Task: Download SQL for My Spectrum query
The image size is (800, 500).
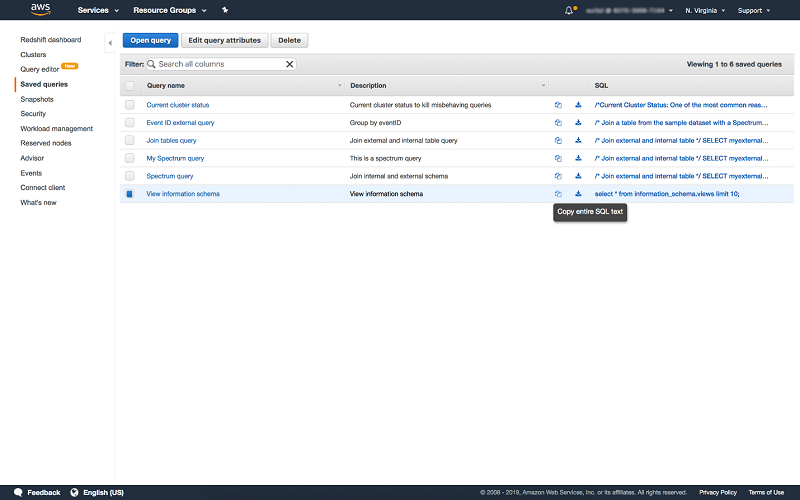Action: click(578, 158)
